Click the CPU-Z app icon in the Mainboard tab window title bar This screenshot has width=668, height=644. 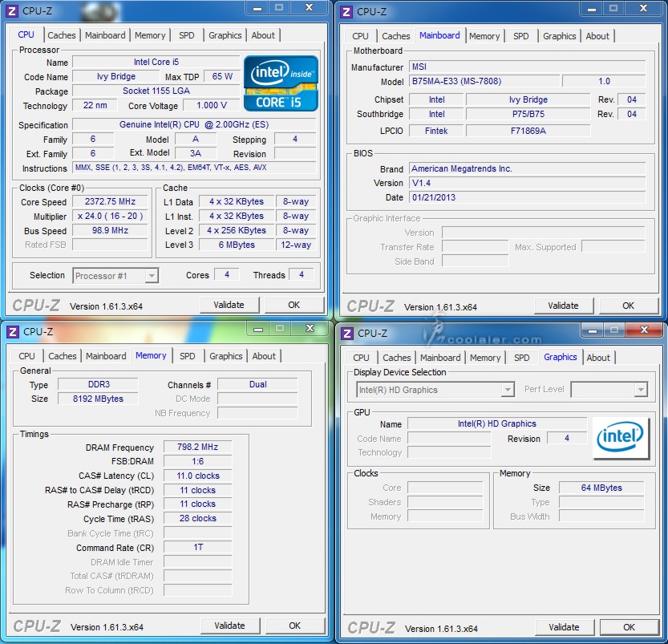tap(346, 12)
